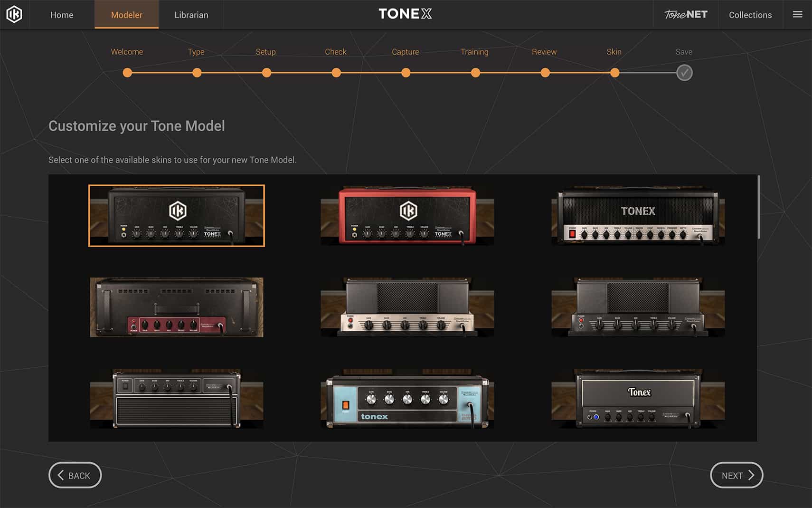Image resolution: width=812 pixels, height=508 pixels.
Task: Select the silver-panel TONEX amp skin
Action: (639, 215)
